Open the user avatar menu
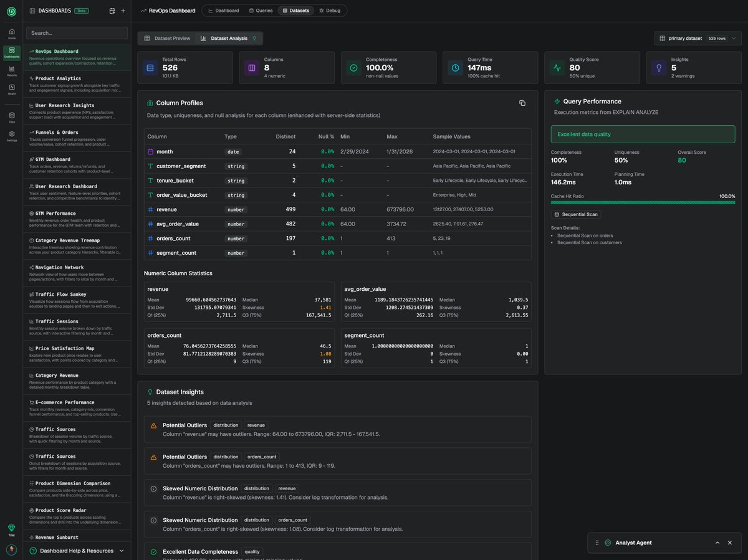The width and height of the screenshot is (748, 560). point(11,549)
